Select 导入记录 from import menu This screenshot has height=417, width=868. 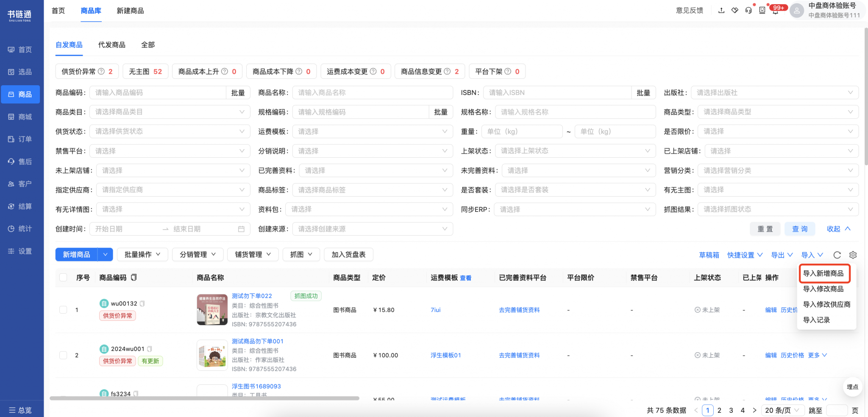pyautogui.click(x=817, y=320)
